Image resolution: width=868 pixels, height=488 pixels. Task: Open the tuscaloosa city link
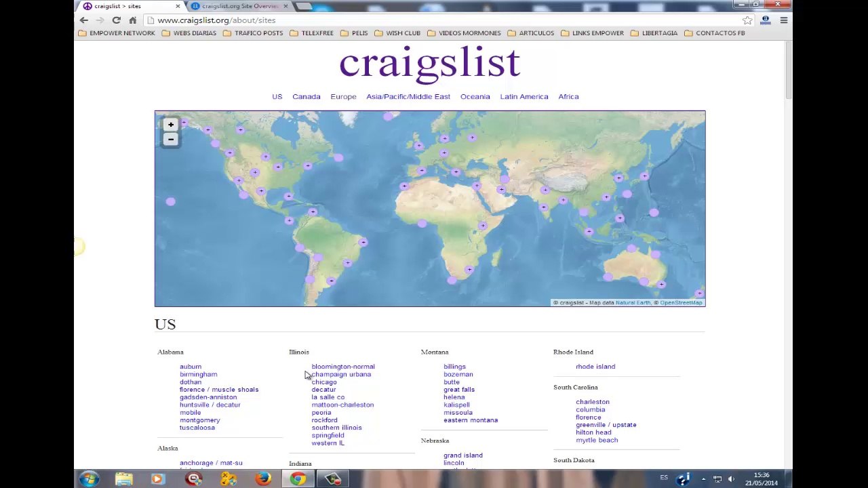[197, 428]
